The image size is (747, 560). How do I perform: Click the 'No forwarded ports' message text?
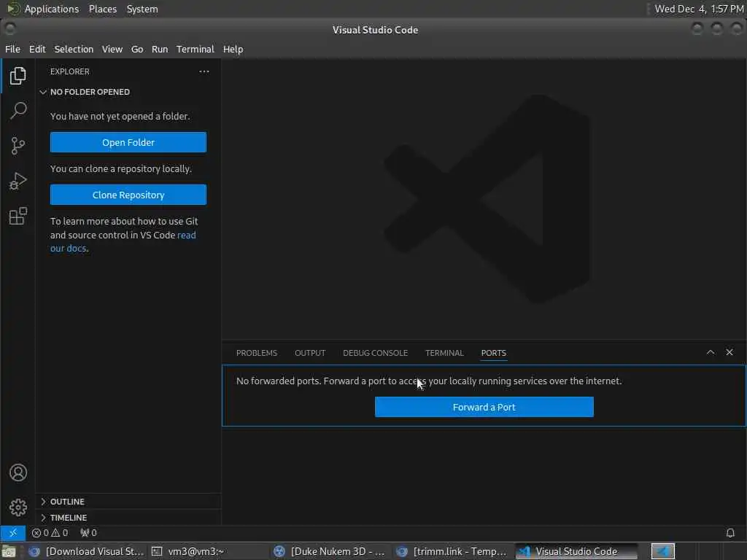[429, 381]
